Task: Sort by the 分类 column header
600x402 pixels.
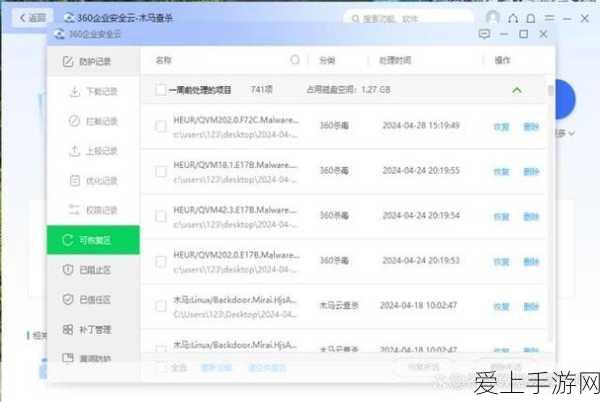Action: tap(327, 60)
